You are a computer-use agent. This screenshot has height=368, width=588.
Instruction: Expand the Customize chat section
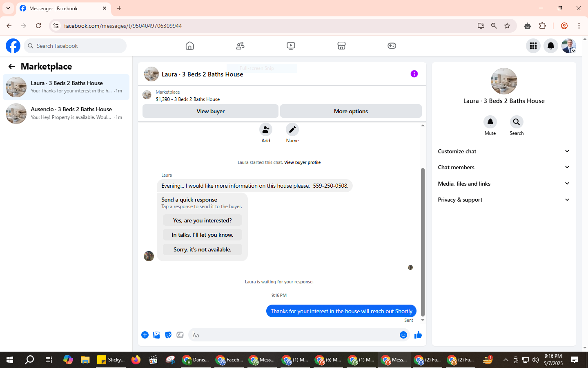(504, 151)
